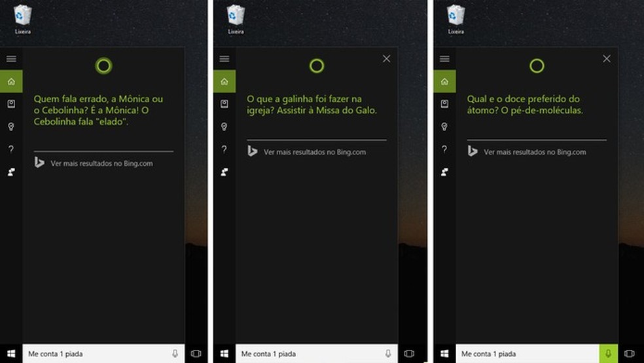Open Notebook icon in the átomo joke panel
This screenshot has height=363, width=644.
444,104
